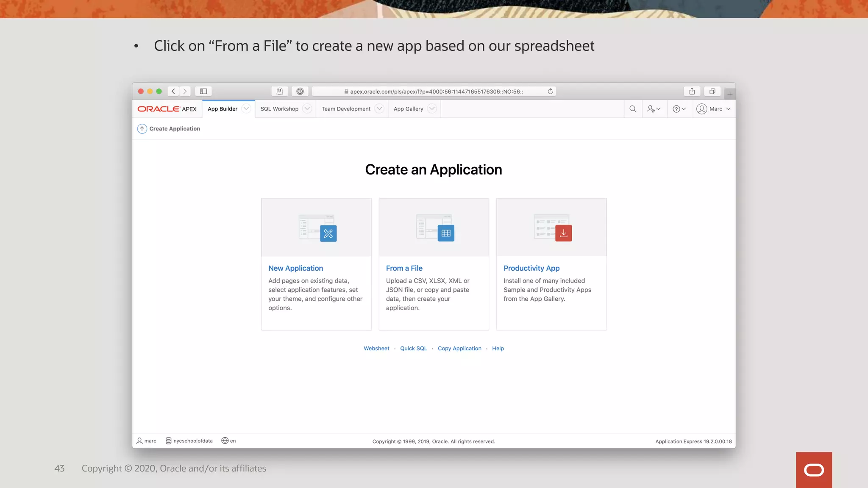Click the Application Express 19.2.0.00.18 version text
The width and height of the screenshot is (868, 488).
tap(693, 441)
